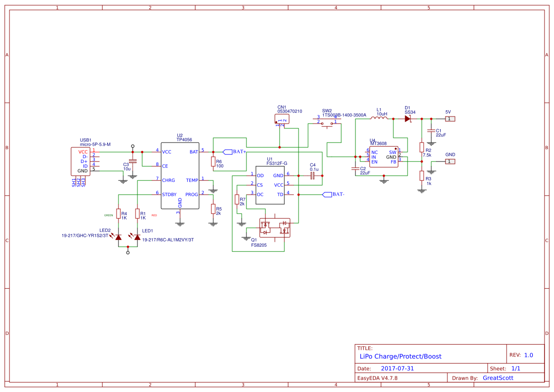The height and width of the screenshot is (392, 554).
Task: Click the STDBY pin label on U2
Action: (x=169, y=195)
